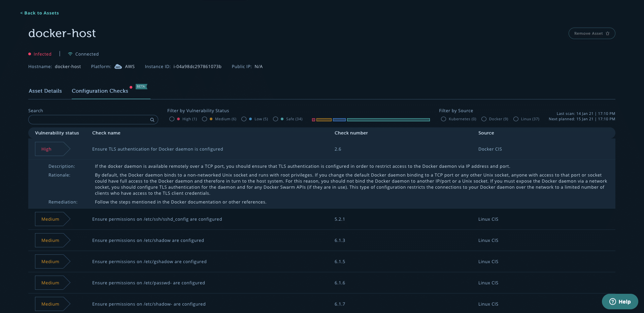Expand the /etc/gshadow permissions check details
The image size is (644, 313).
149,261
